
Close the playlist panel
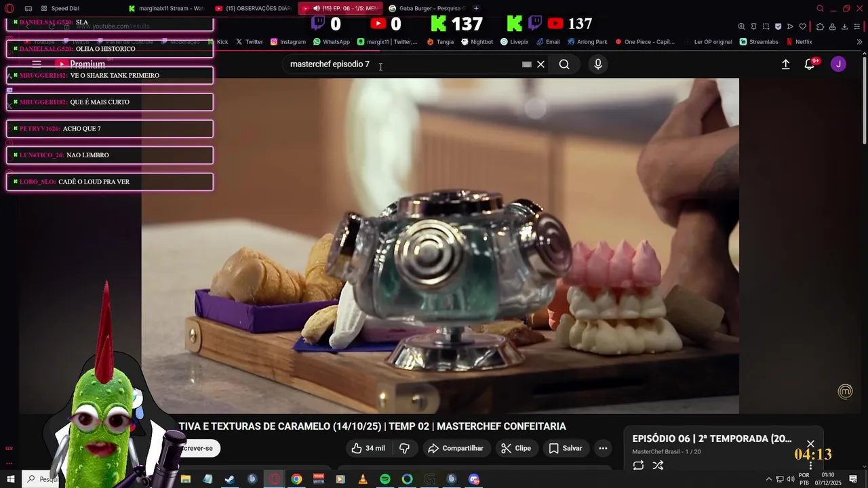pos(810,444)
